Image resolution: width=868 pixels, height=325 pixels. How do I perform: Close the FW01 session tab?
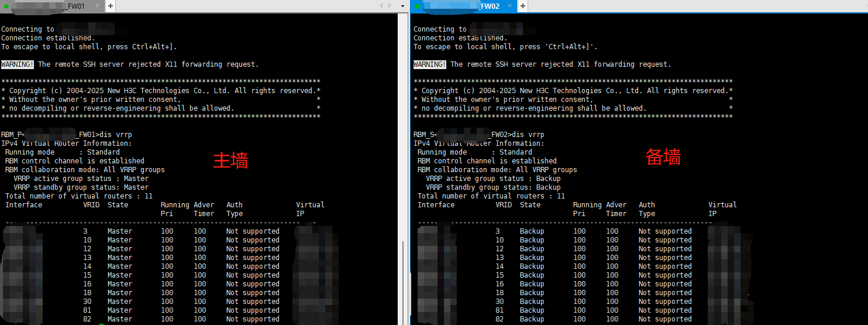tap(98, 6)
